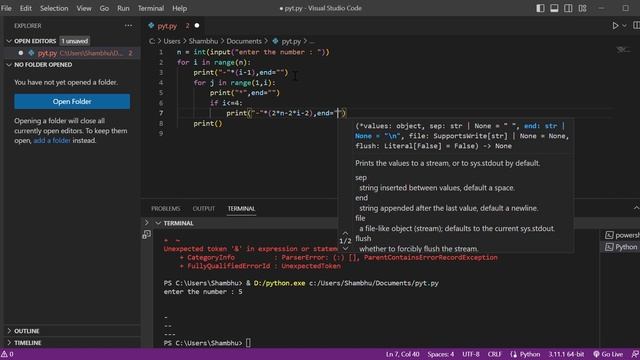Click unsaved dot on pyt.py tab
The height and width of the screenshot is (360, 640).
(x=197, y=26)
